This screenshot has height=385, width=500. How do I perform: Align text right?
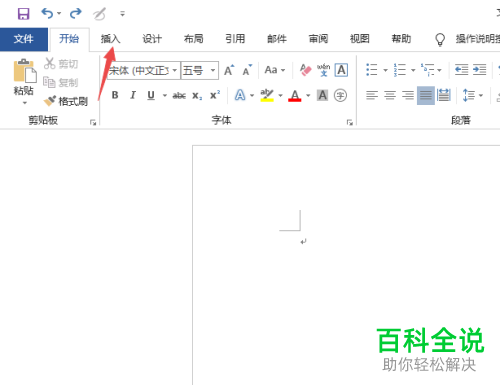point(408,96)
